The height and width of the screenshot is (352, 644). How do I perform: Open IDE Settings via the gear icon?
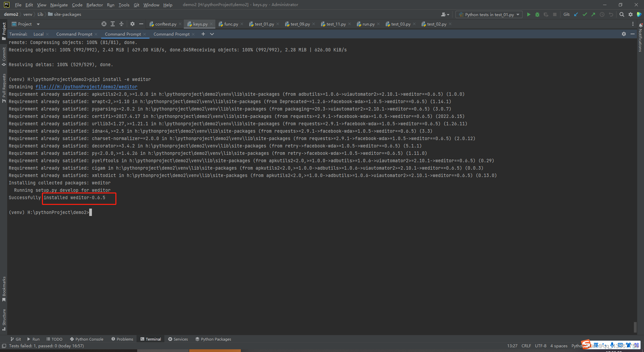pyautogui.click(x=631, y=14)
